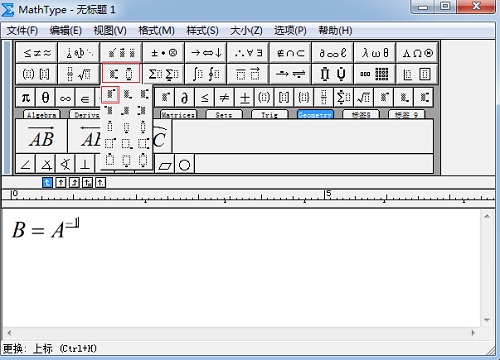Click the scroll-right arrow of horizontal scrollbar
Screen dimensions: 500x360
[473, 333]
